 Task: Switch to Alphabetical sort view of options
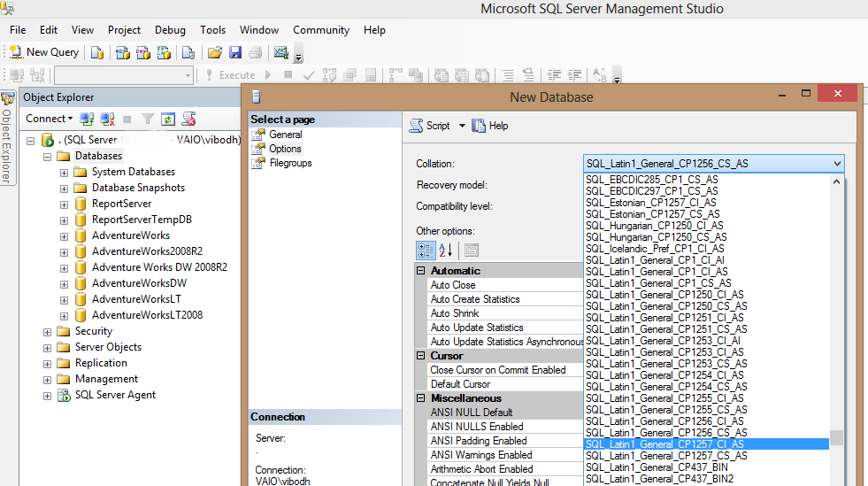(446, 251)
